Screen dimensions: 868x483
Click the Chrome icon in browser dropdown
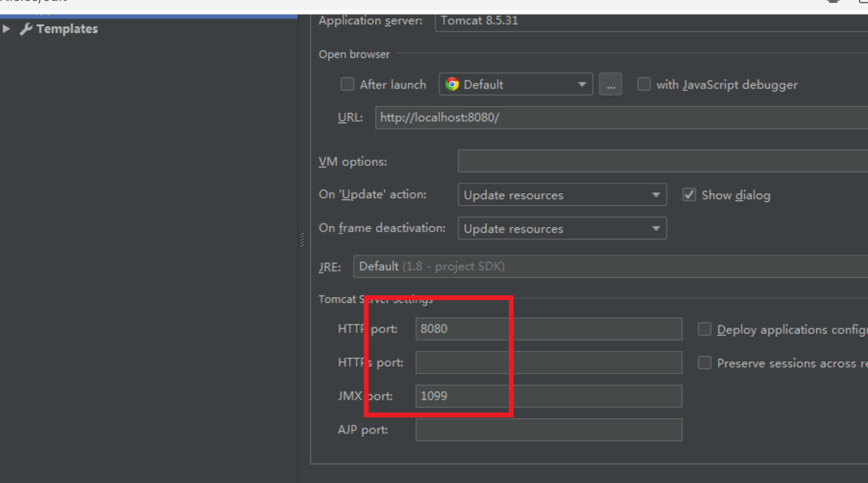coord(452,85)
